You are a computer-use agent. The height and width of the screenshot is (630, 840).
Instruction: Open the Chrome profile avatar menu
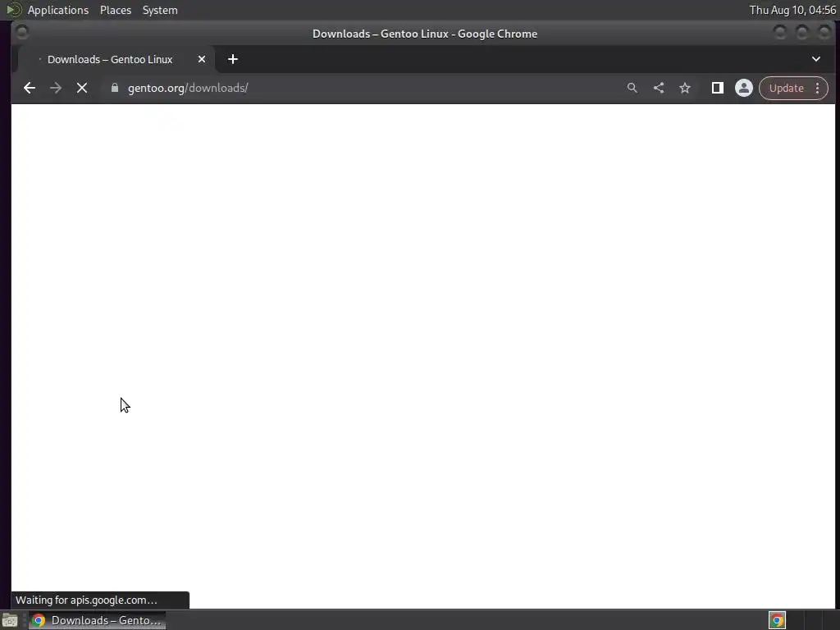tap(743, 88)
